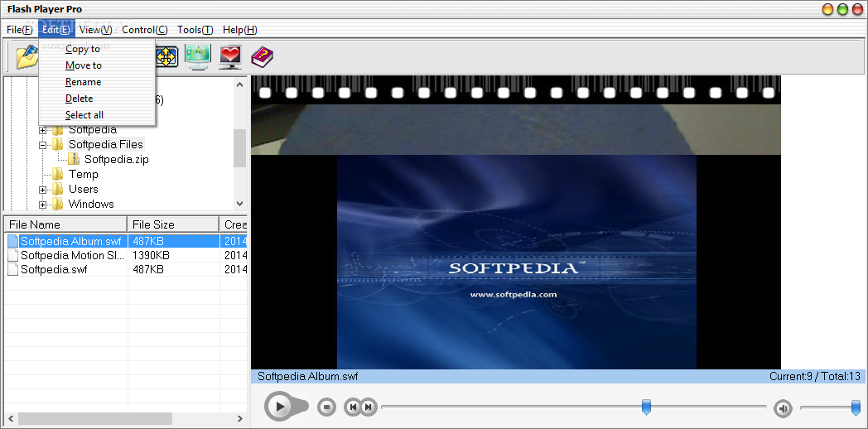Start playback with the Play button
Viewport: 868px width, 429px height.
281,407
